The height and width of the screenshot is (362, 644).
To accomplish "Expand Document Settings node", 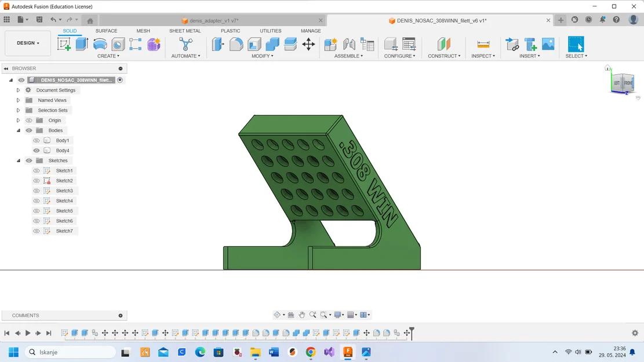I will [x=18, y=90].
